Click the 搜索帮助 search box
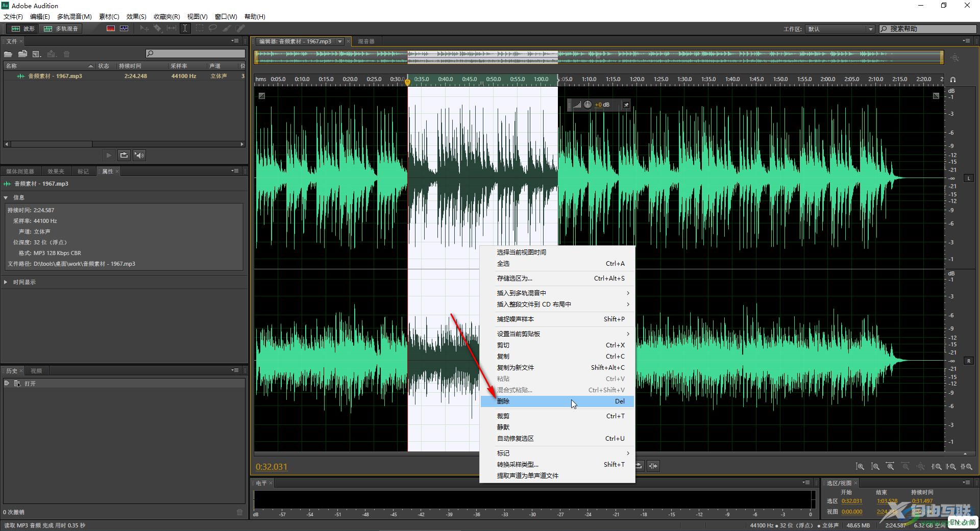 [927, 29]
